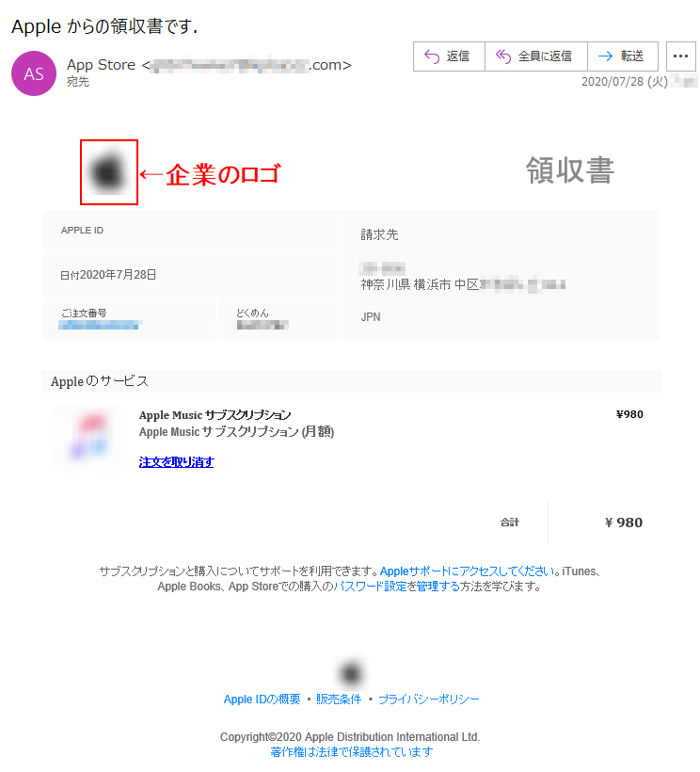Click the App Store sender name

pyautogui.click(x=102, y=65)
